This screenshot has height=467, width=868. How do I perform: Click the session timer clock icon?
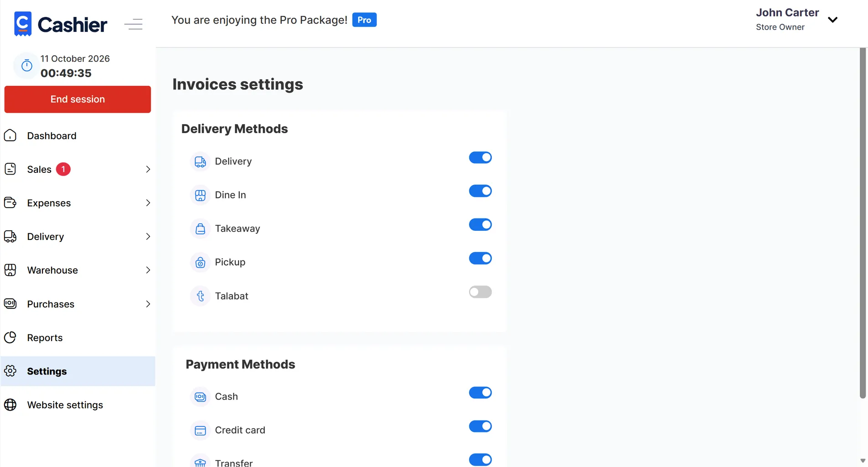tap(27, 66)
